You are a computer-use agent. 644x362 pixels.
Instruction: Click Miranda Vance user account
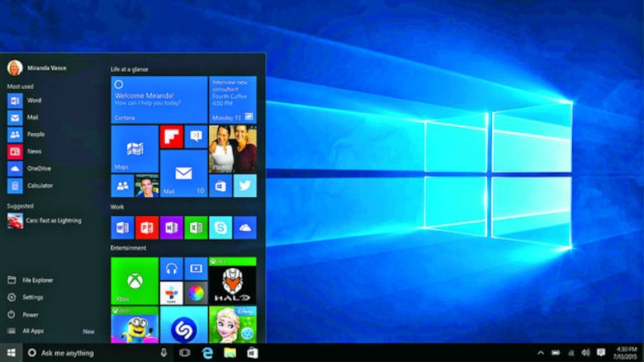[x=36, y=68]
